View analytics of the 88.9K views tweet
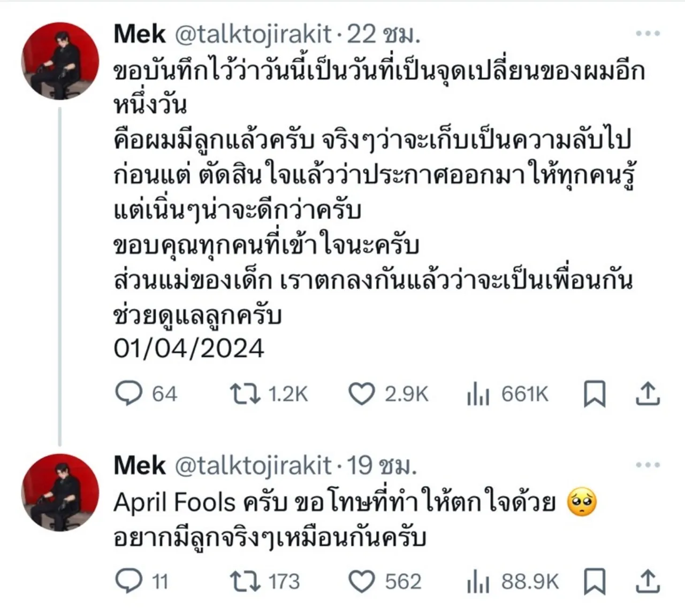The height and width of the screenshot is (616, 685). click(478, 582)
